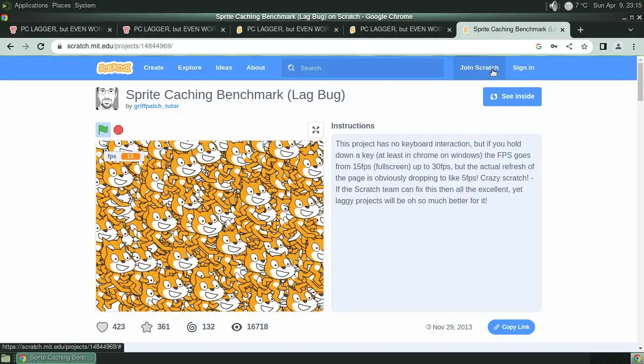
Task: Open the About menu item
Action: click(x=256, y=68)
